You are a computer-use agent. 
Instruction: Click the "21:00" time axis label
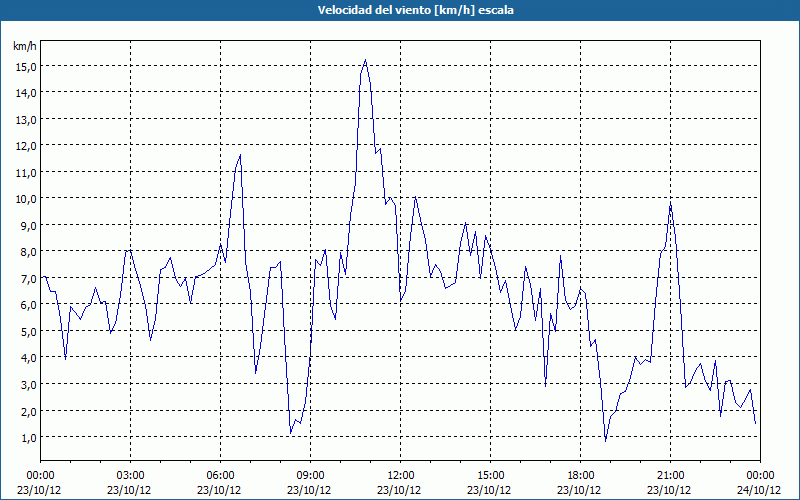click(670, 476)
